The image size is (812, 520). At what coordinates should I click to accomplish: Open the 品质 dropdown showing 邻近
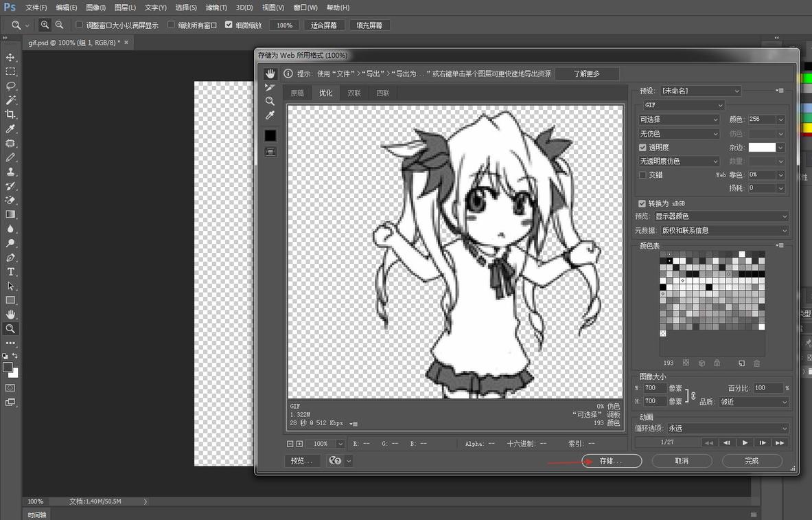click(x=753, y=402)
